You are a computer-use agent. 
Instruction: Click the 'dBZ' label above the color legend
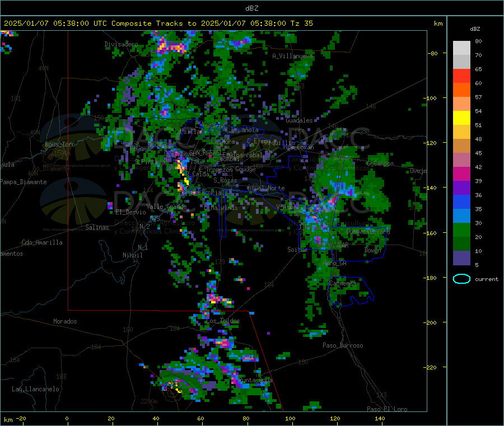pos(475,29)
